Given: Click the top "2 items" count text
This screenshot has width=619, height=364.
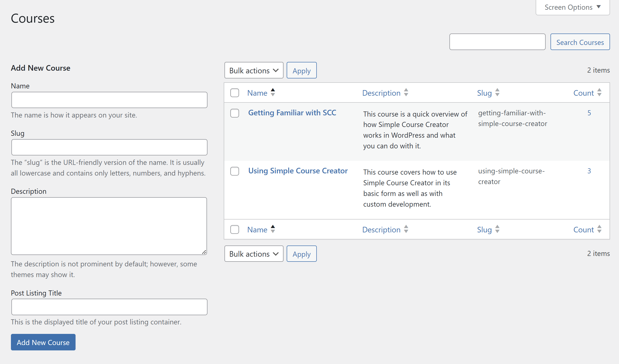Looking at the screenshot, I should 598,70.
